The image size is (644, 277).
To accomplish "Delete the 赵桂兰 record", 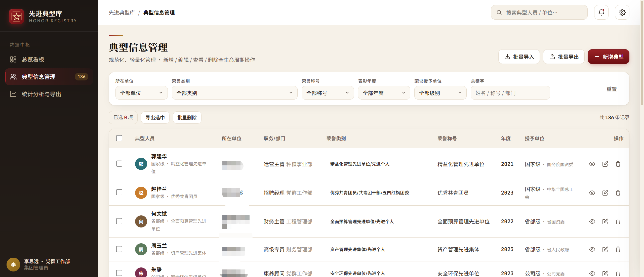I will (618, 193).
